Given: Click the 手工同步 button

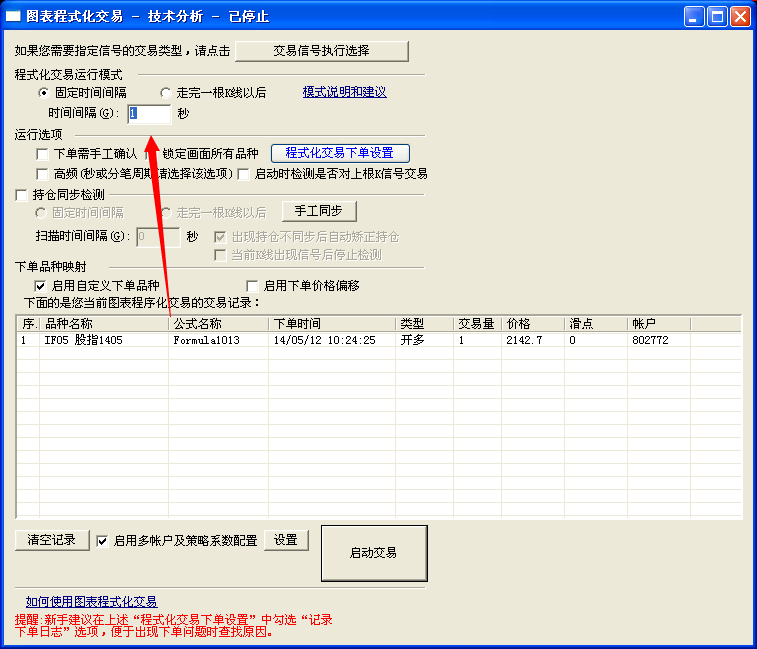Looking at the screenshot, I should click(x=319, y=211).
